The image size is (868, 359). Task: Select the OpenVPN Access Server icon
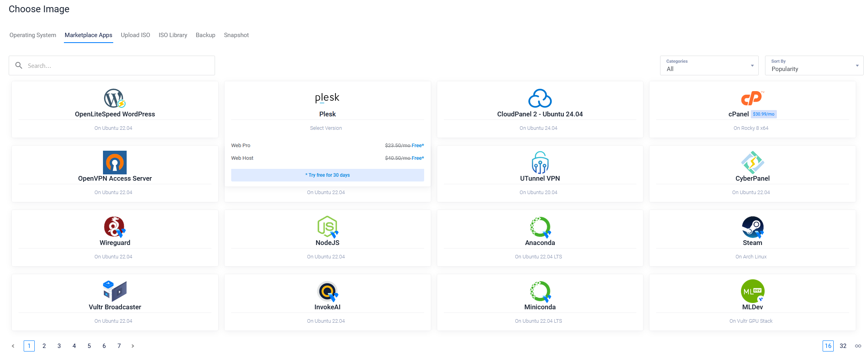[115, 163]
